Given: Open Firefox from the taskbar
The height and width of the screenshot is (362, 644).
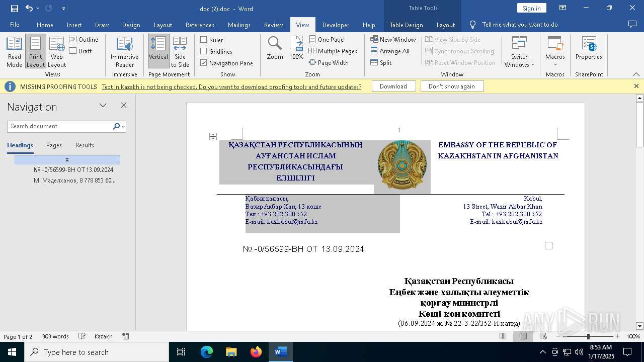Looking at the screenshot, I should (x=256, y=352).
